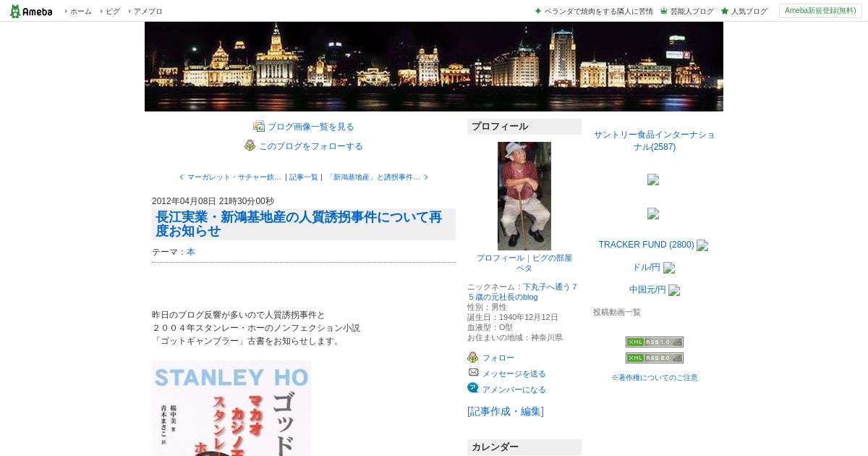Click the profile photo of the man
Viewport: 868px width, 456px height.
tap(524, 196)
